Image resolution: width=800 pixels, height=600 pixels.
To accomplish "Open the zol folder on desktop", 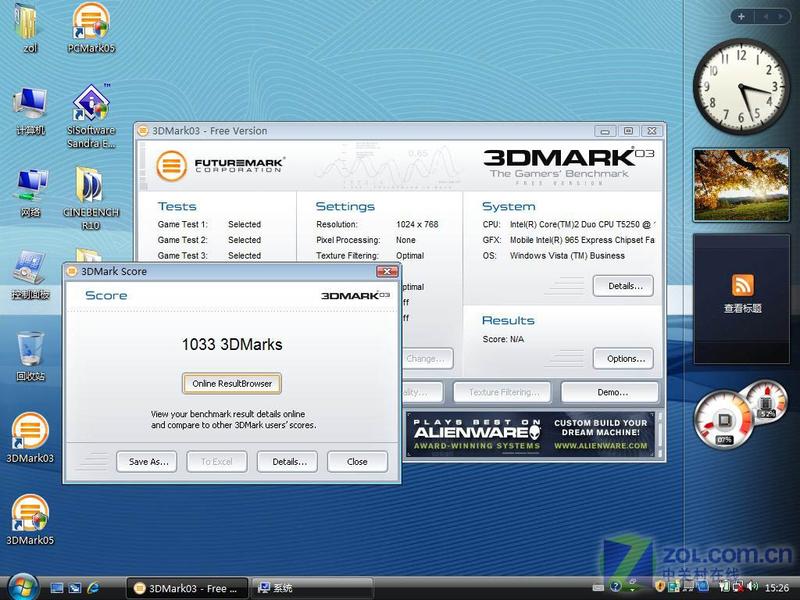I will 29,27.
